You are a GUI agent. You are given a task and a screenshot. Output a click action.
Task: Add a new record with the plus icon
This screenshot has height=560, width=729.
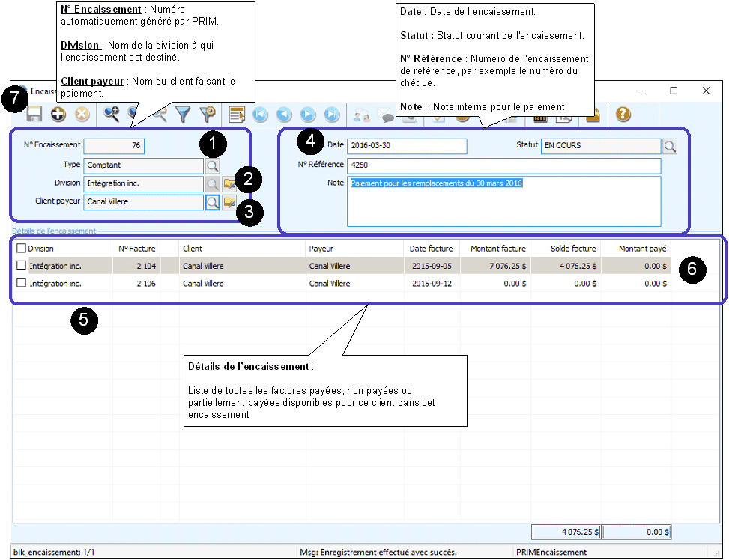click(58, 115)
